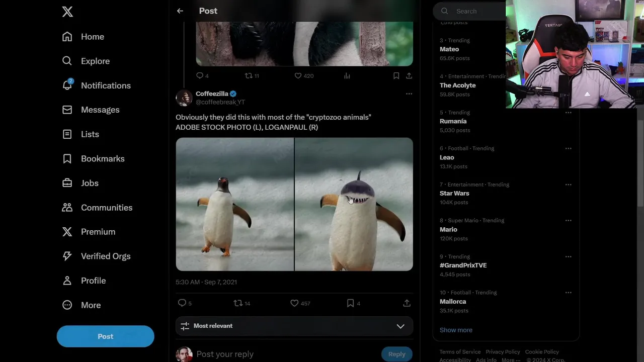644x362 pixels.
Task: Bookmark Coffeezilla's post with 4 bookmarks
Action: [x=350, y=303]
